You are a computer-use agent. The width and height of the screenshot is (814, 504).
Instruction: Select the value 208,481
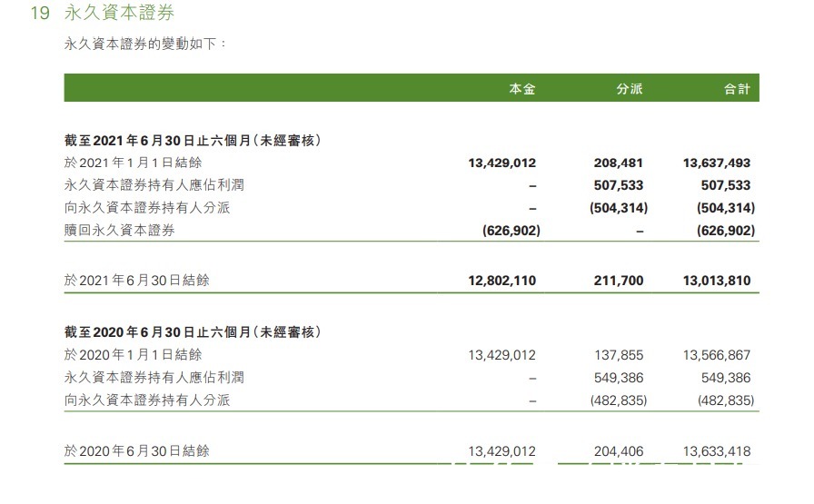619,163
